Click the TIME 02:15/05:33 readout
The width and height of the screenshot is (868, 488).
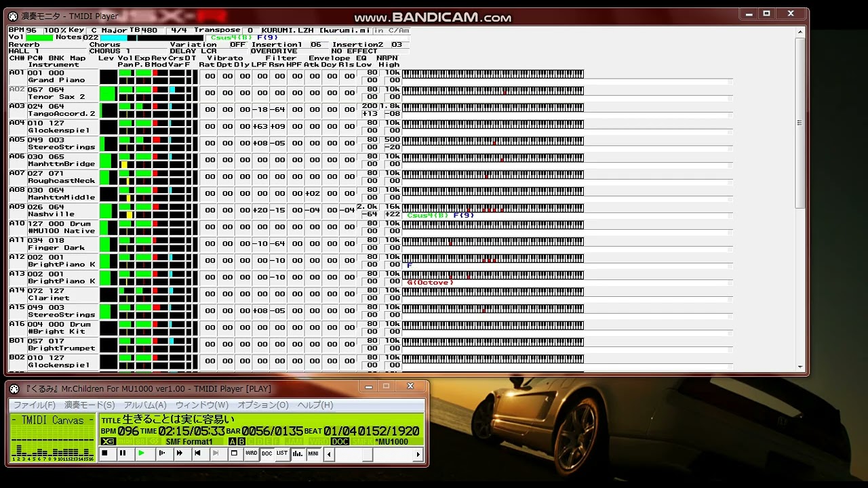[182, 431]
